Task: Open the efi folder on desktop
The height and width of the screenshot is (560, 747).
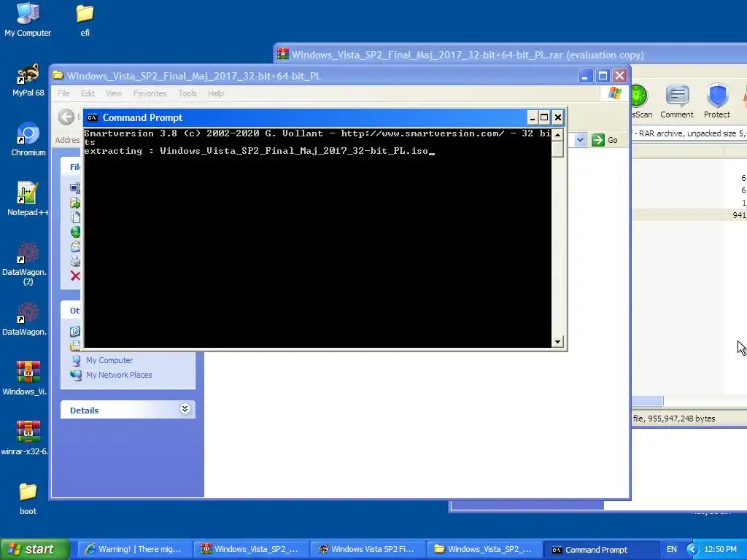Action: 85,19
